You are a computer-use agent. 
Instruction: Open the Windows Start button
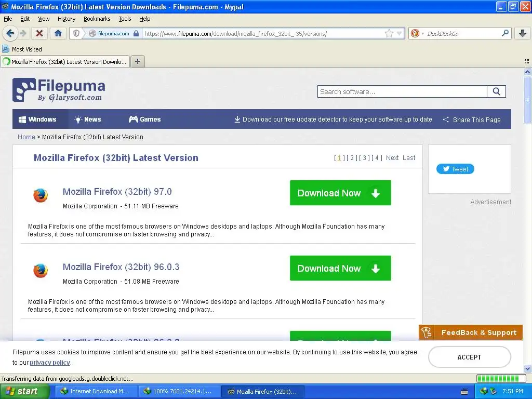pyautogui.click(x=25, y=391)
